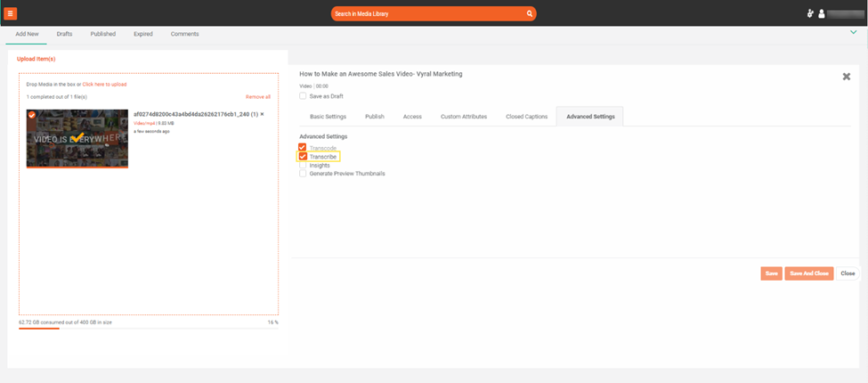
Task: Click the plug icon beside the profile
Action: 810,14
